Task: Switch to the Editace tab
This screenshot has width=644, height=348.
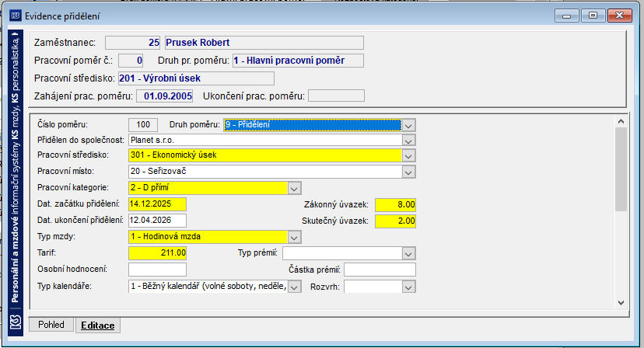Action: tap(98, 325)
